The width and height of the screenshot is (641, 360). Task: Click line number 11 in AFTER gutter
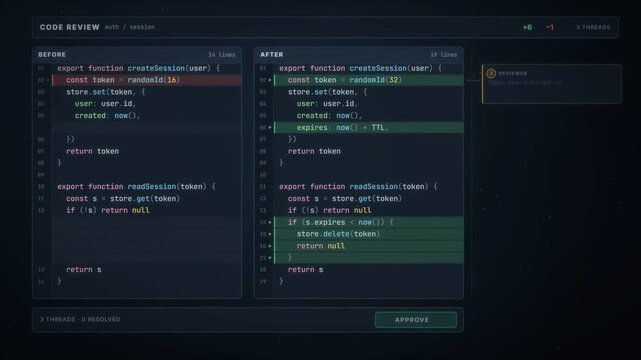point(263,187)
